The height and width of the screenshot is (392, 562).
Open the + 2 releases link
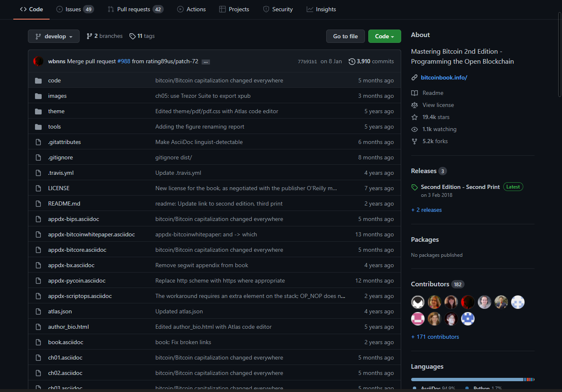click(427, 210)
